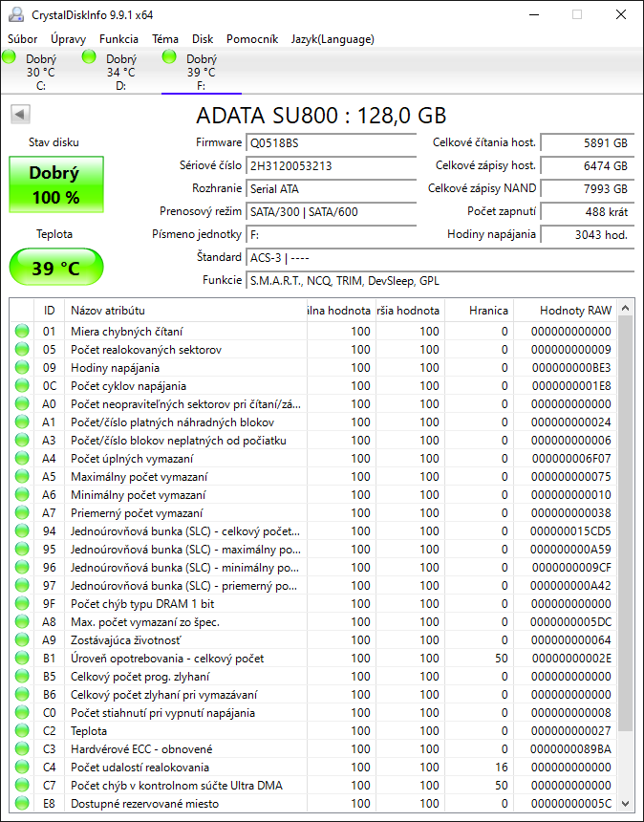Viewport: 644px width, 822px height.
Task: Click the 39 °C temperature button
Action: pos(56,268)
